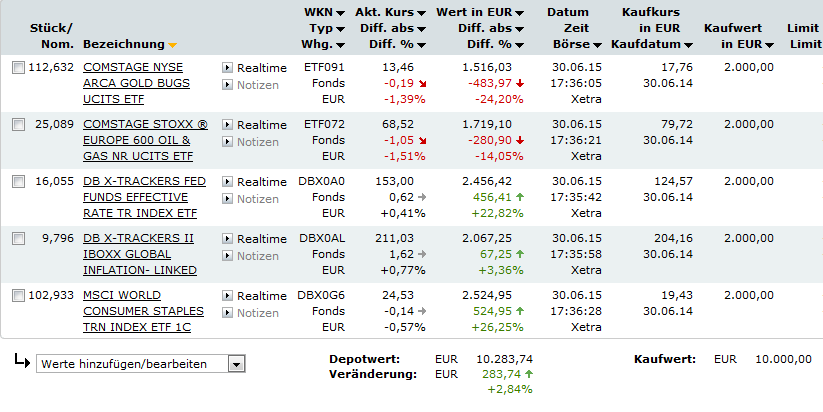823x412 pixels.
Task: Click the Börse column sort arrow
Action: click(597, 46)
